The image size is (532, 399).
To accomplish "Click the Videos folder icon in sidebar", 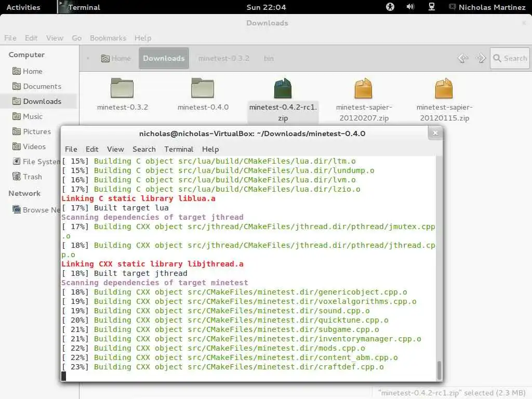I will pos(16,146).
